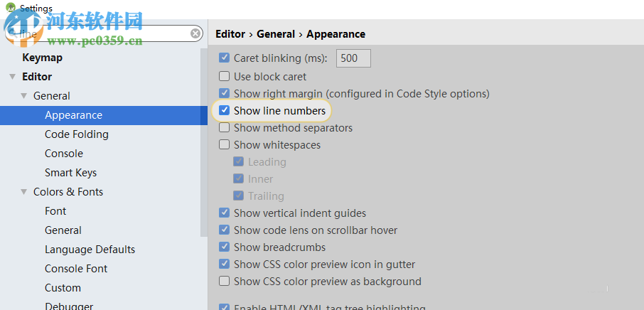Screen dimensions: 644x310
Task: Disable Caret blinking checkbox
Action: click(x=225, y=58)
